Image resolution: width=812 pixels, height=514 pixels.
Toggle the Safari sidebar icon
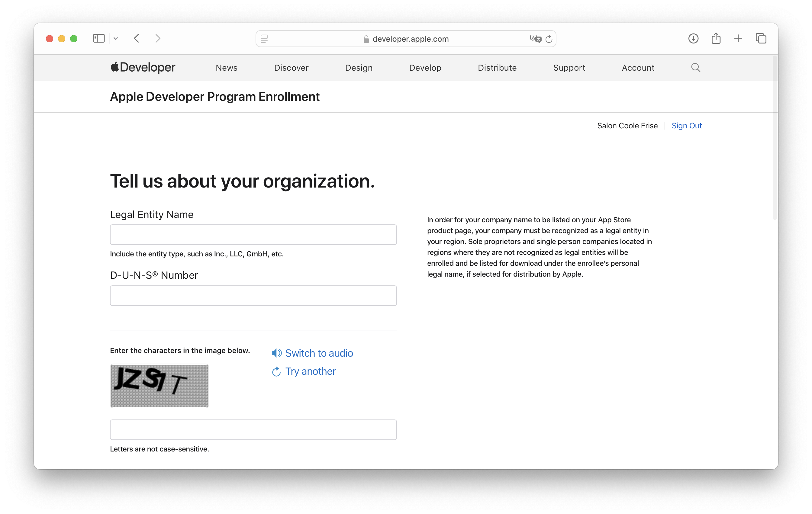tap(98, 38)
